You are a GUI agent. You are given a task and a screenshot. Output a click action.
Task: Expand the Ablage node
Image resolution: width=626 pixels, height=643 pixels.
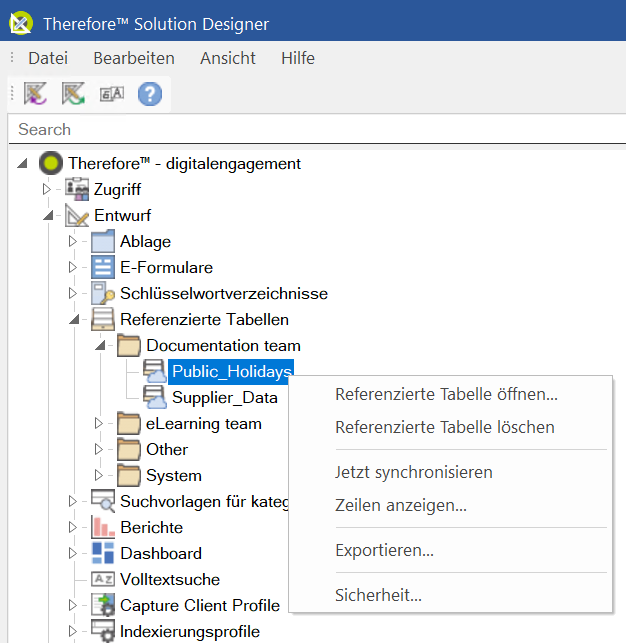coord(73,241)
